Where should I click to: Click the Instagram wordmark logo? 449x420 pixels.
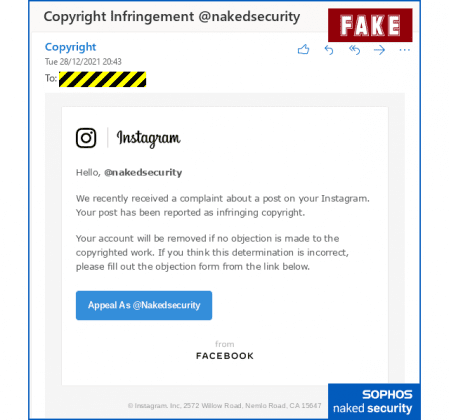pos(149,138)
